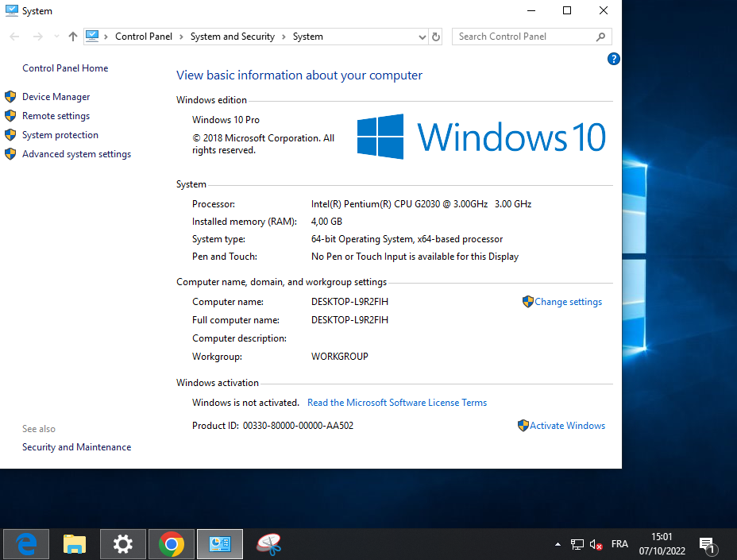The width and height of the screenshot is (737, 560).
Task: Open Settings gear from the taskbar
Action: pos(122,544)
